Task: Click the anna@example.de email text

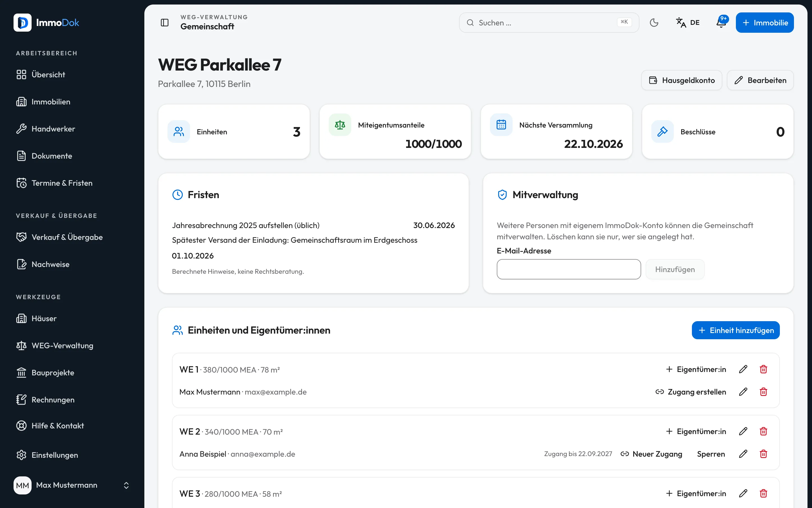Action: pos(263,454)
